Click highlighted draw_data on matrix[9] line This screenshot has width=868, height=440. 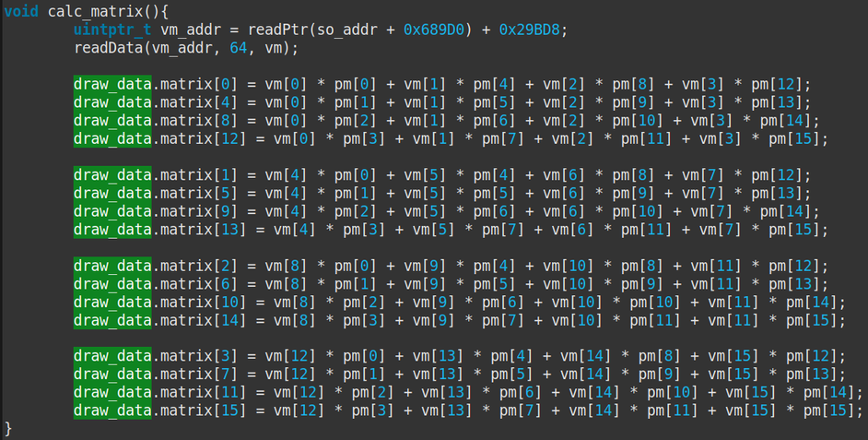coord(112,211)
